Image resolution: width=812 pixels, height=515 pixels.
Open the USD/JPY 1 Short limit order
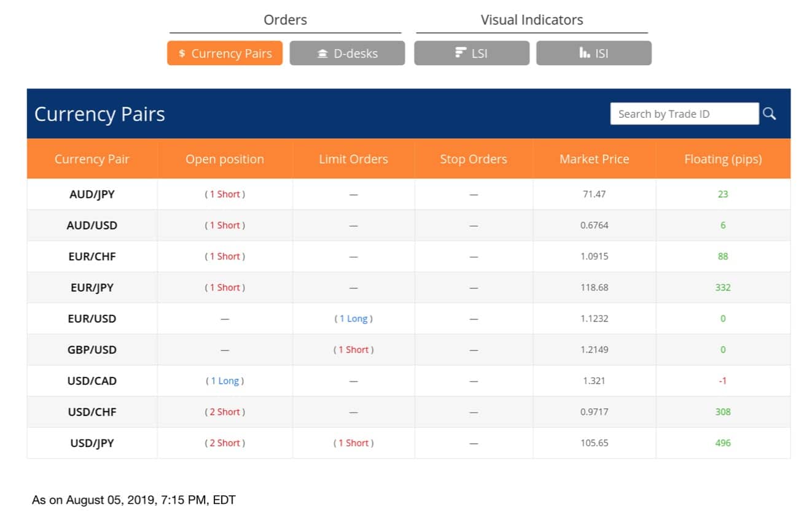click(354, 443)
